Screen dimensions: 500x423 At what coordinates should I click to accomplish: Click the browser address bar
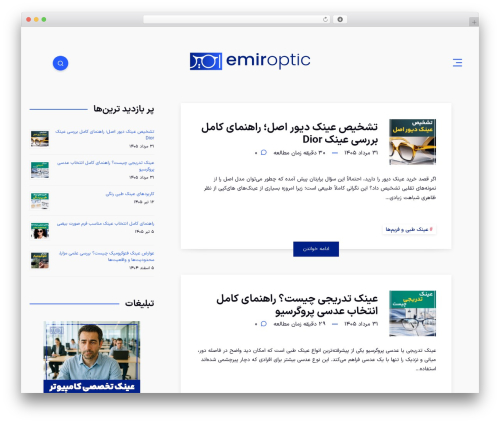point(236,19)
